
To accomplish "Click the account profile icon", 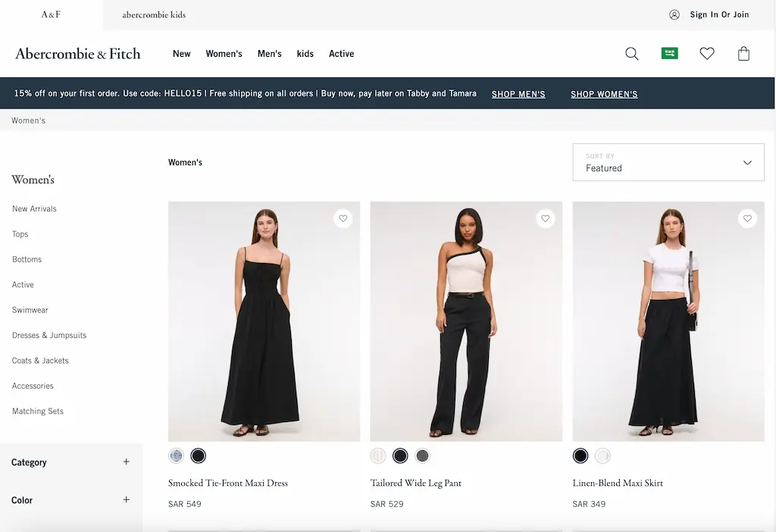I will tap(674, 15).
